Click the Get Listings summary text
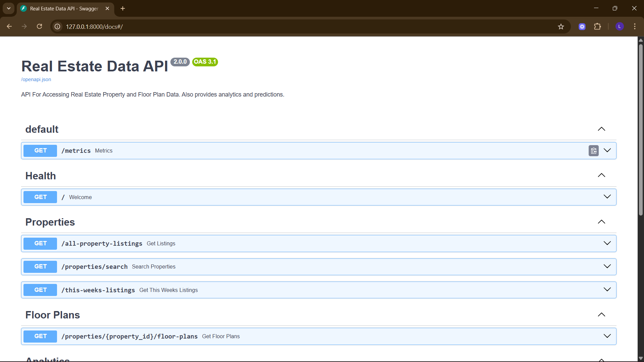Image resolution: width=644 pixels, height=362 pixels. [x=161, y=244]
